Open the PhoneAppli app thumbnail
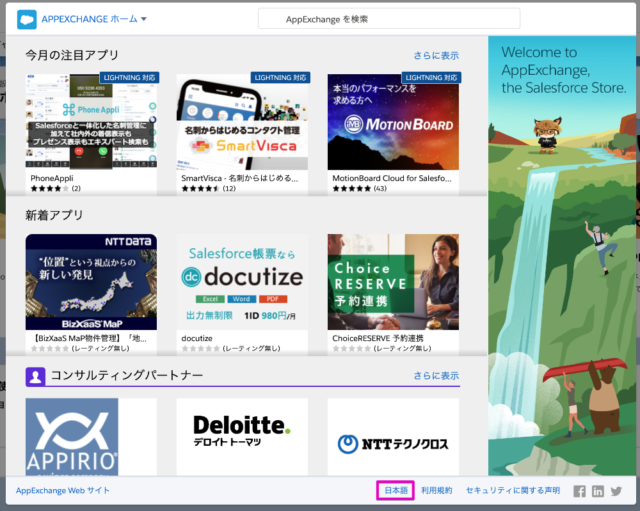The height and width of the screenshot is (511, 640). (x=91, y=122)
